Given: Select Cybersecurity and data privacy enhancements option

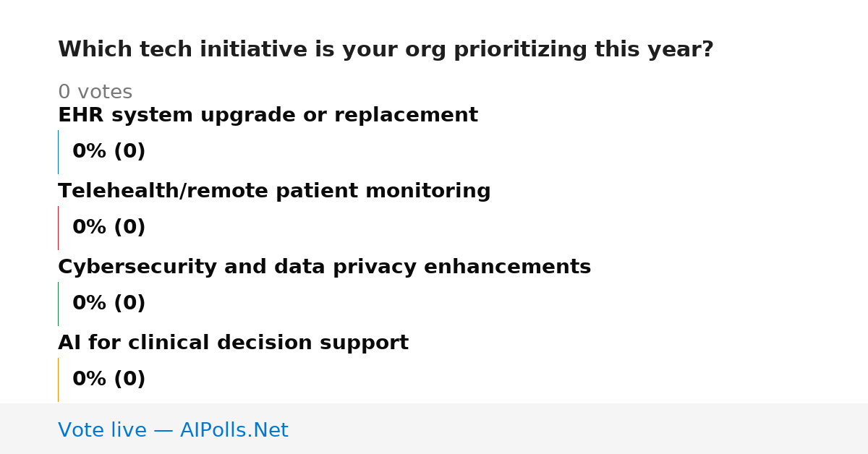Looking at the screenshot, I should pyautogui.click(x=324, y=267).
